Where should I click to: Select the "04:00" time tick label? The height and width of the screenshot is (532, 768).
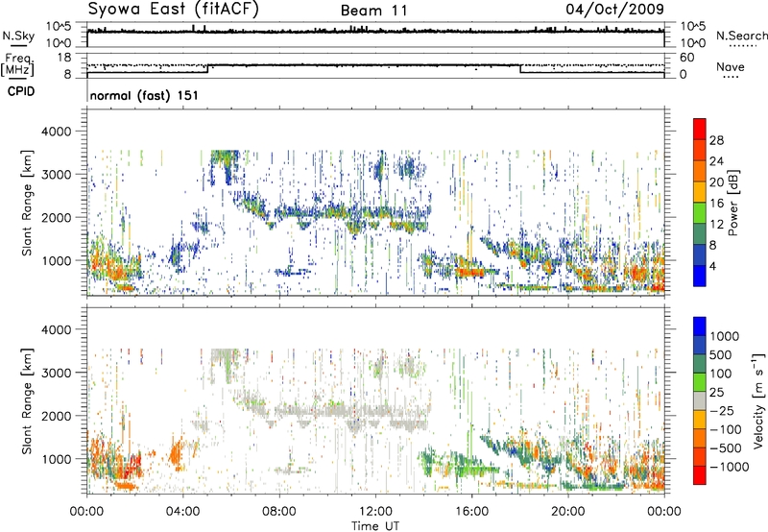click(182, 512)
